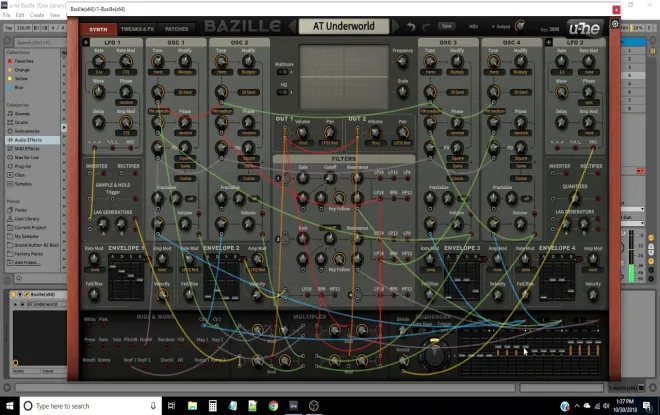
Task: Click the Output level knob in header
Action: [x=521, y=26]
